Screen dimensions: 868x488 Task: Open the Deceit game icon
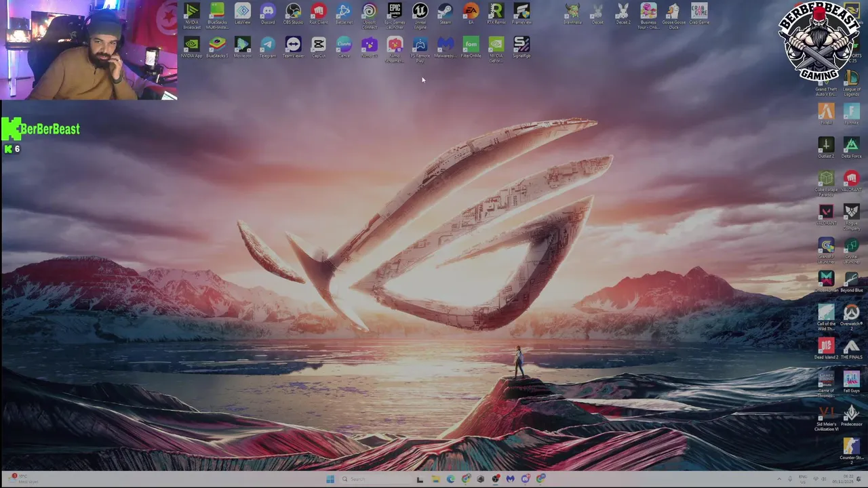click(597, 14)
